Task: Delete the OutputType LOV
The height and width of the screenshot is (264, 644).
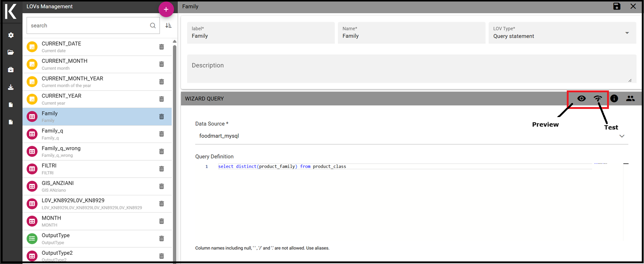Action: [x=161, y=239]
